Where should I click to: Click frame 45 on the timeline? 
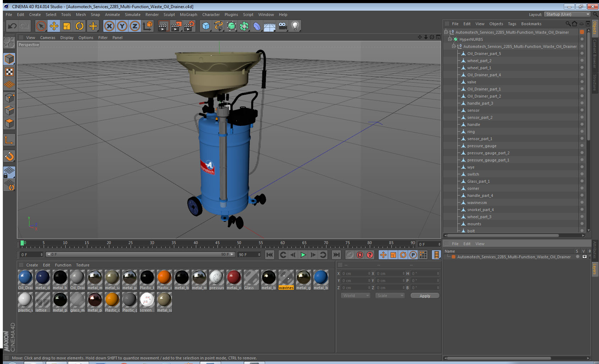217,244
